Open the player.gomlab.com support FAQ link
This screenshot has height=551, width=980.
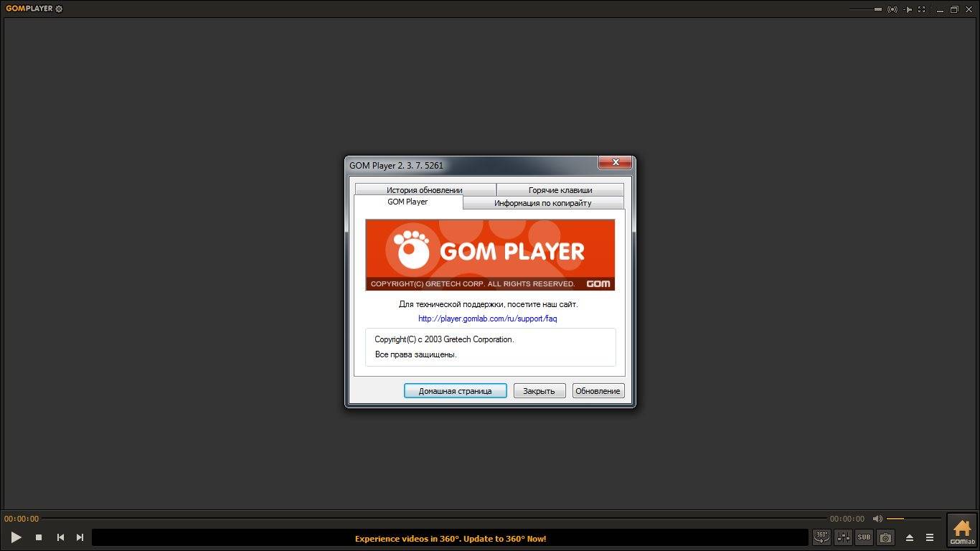click(487, 319)
